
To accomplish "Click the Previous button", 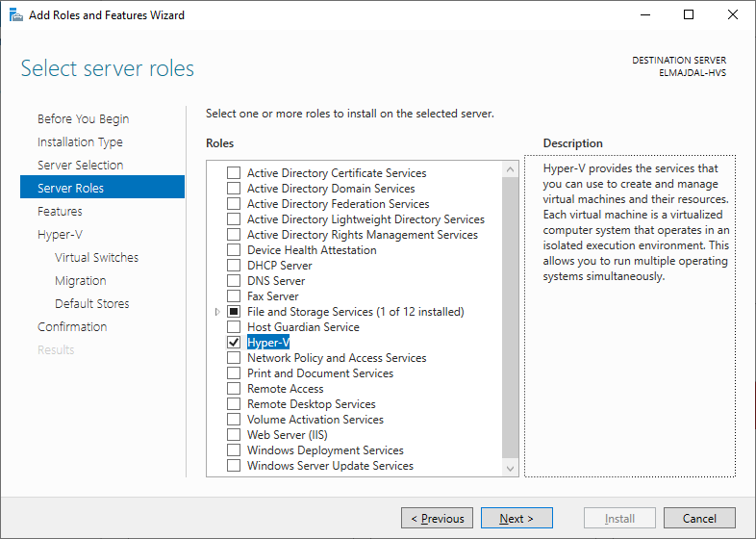I will [x=437, y=519].
